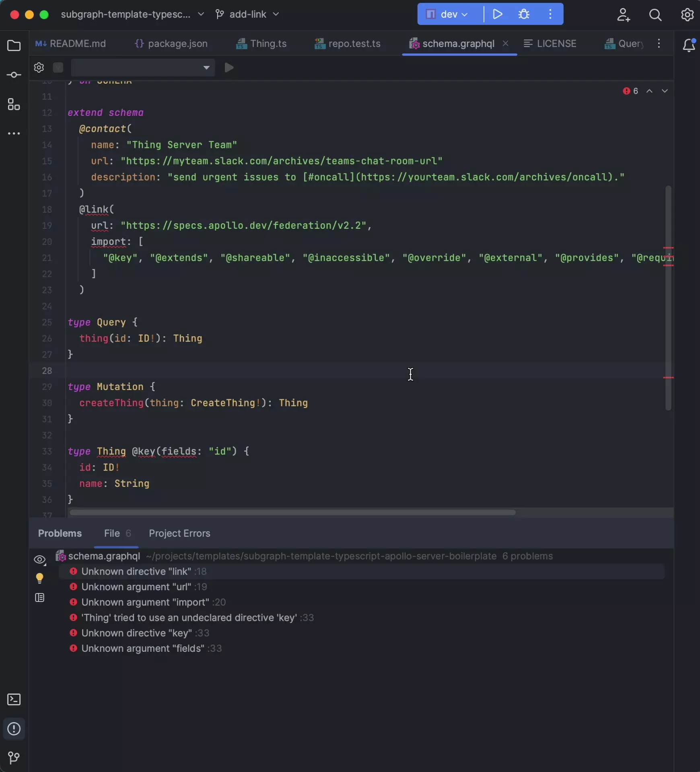This screenshot has width=700, height=772.
Task: Click the Problems panel title label
Action: coord(60,533)
